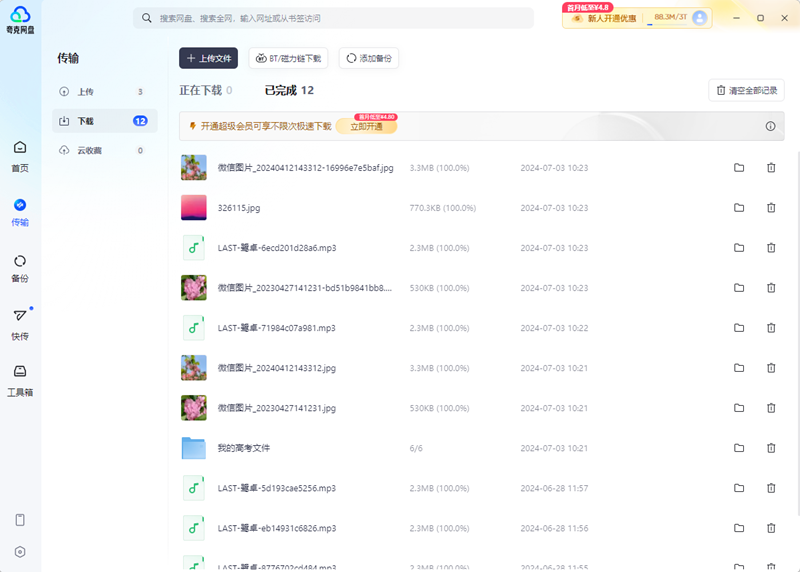Screen dimensions: 800x572
Task: Click the 88.3M/3T storage usage bar
Action: click(670, 19)
